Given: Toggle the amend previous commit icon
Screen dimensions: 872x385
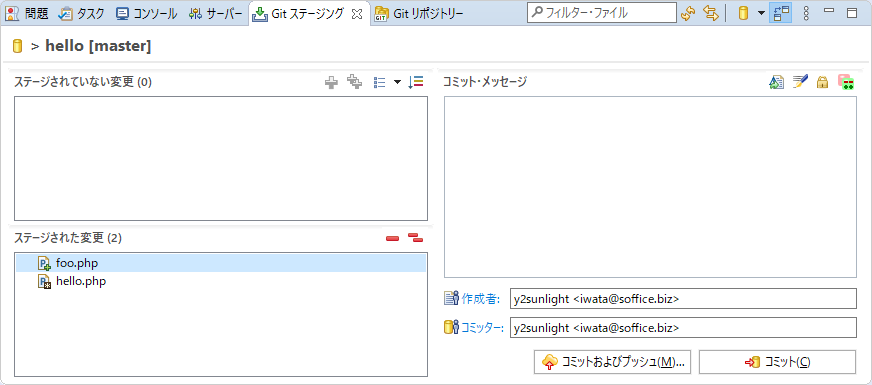Looking at the screenshot, I should point(776,82).
